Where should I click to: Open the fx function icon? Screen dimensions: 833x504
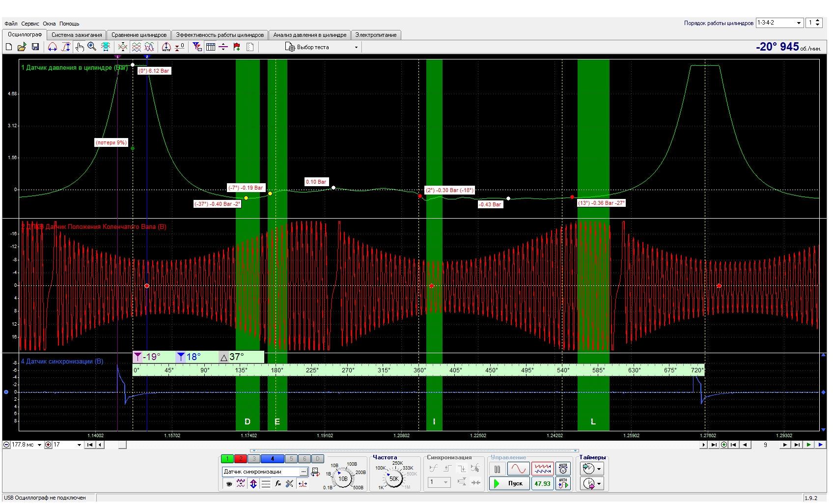[278, 483]
